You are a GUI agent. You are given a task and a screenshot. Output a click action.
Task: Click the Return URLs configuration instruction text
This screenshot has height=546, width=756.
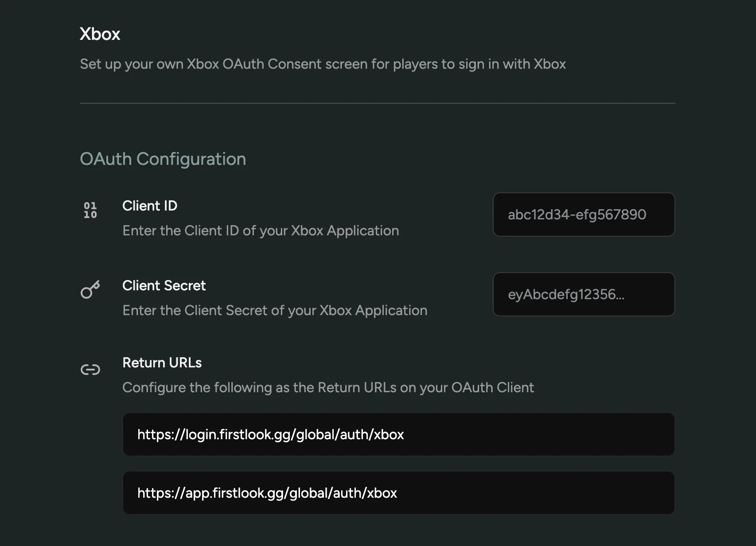pos(328,387)
